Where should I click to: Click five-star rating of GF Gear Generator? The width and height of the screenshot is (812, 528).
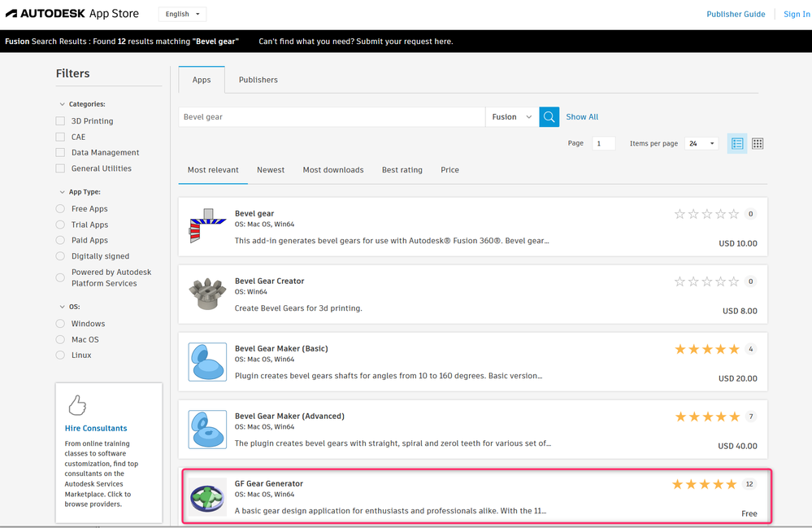click(704, 485)
